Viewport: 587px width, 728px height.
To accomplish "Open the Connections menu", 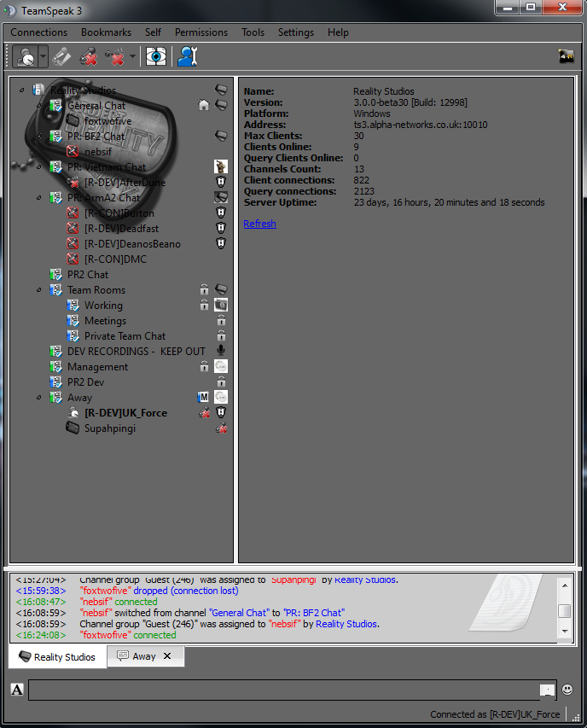I will click(x=39, y=32).
